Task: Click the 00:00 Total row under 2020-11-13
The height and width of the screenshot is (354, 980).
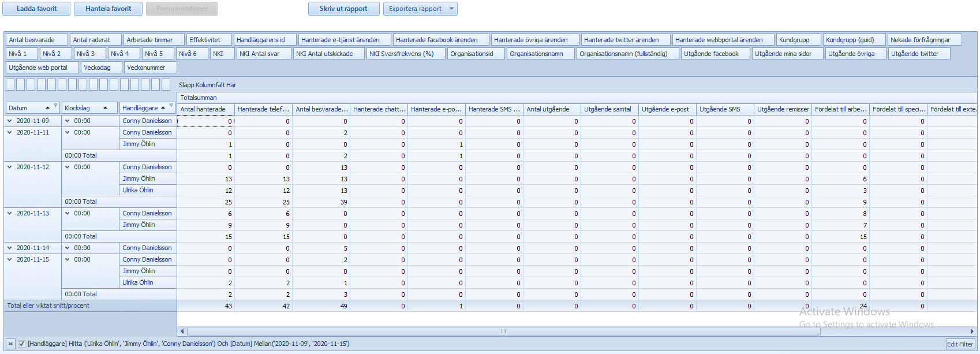Action: pyautogui.click(x=119, y=236)
